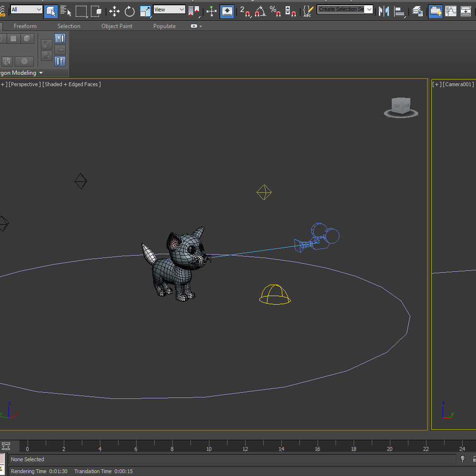This screenshot has height=476, width=476.
Task: Click the Mirror tool icon
Action: coord(384,11)
